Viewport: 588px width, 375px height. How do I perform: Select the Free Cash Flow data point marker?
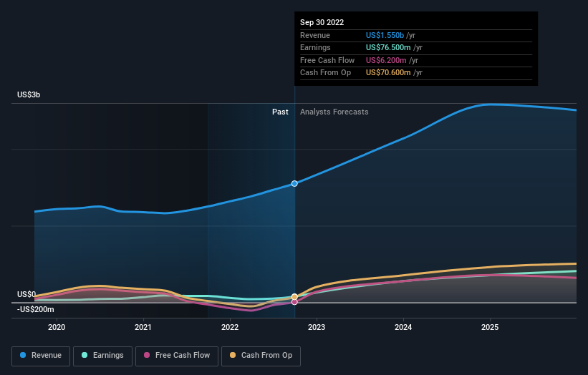pos(294,302)
